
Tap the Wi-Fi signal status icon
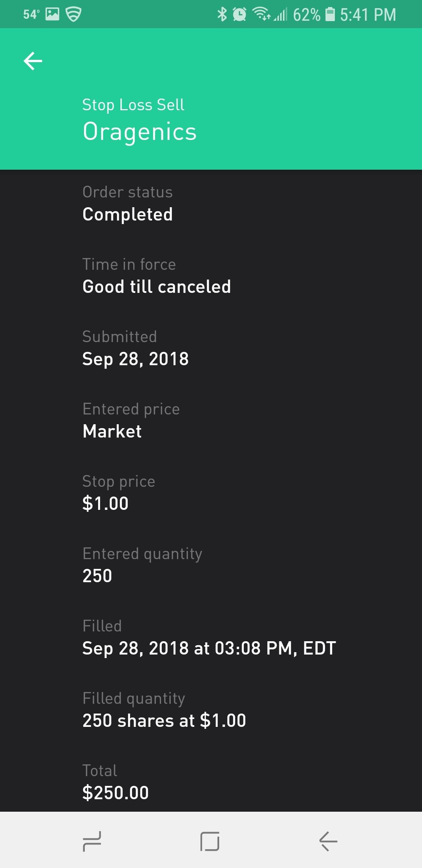click(261, 14)
